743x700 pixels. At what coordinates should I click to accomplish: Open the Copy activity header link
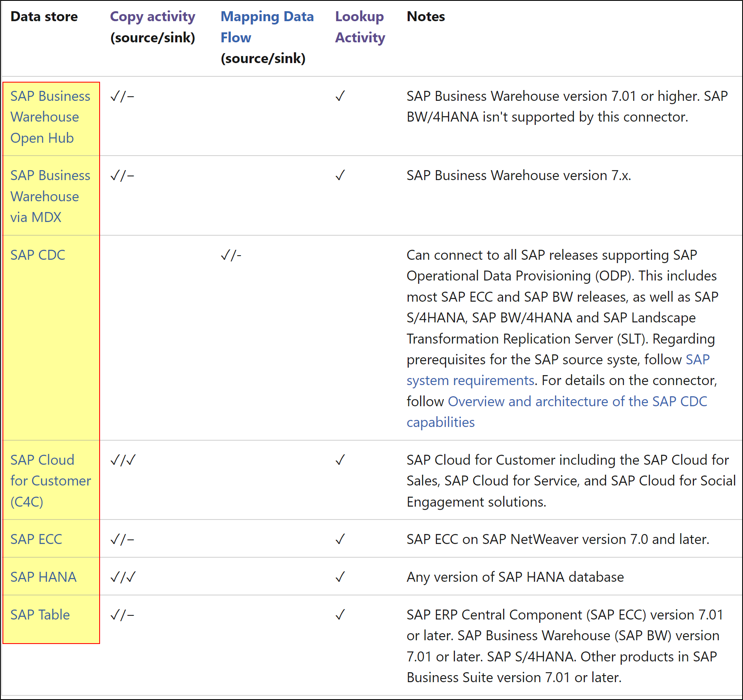coord(152,17)
